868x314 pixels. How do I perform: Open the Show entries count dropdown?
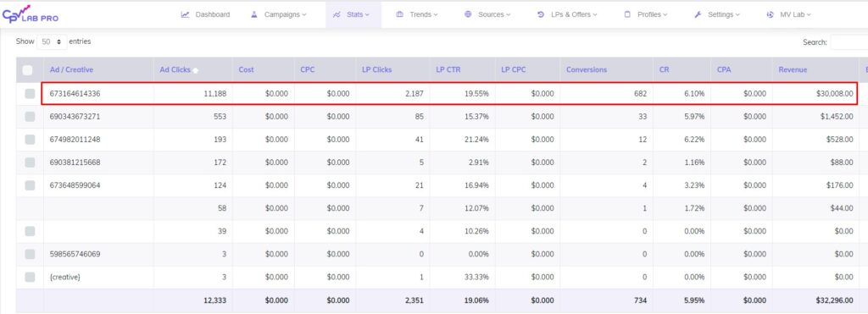coord(52,41)
